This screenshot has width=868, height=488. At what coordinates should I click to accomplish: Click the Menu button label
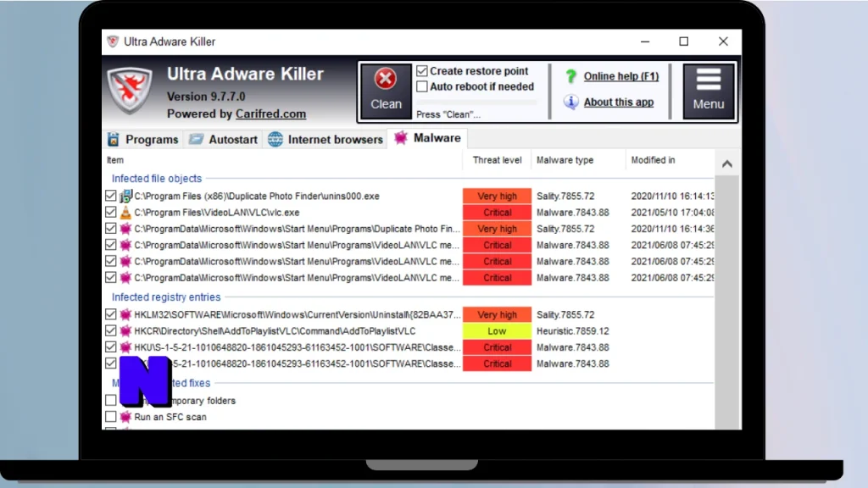click(x=709, y=104)
